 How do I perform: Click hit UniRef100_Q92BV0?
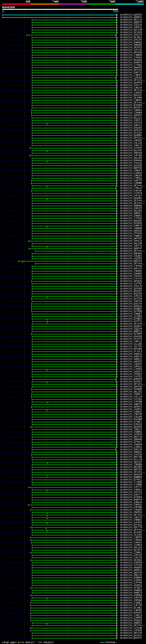(x=131, y=326)
